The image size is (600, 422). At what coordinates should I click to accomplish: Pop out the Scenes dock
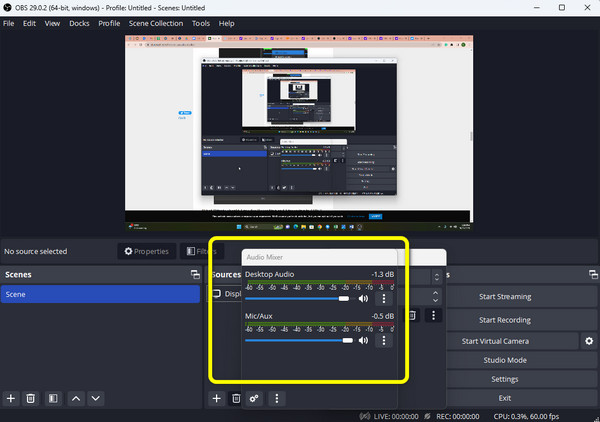point(195,274)
